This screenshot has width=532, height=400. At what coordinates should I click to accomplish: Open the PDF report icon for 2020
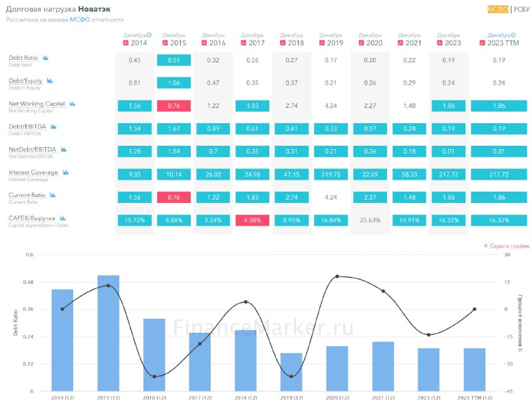tap(361, 43)
